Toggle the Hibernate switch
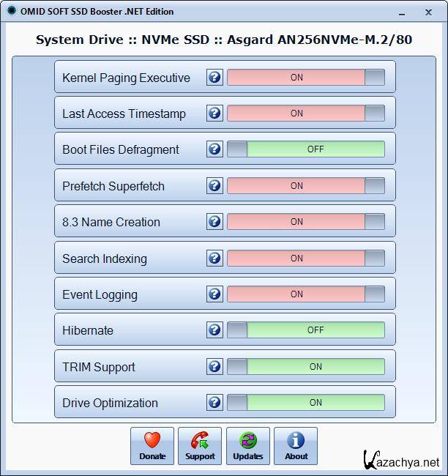The width and height of the screenshot is (448, 476). click(305, 330)
